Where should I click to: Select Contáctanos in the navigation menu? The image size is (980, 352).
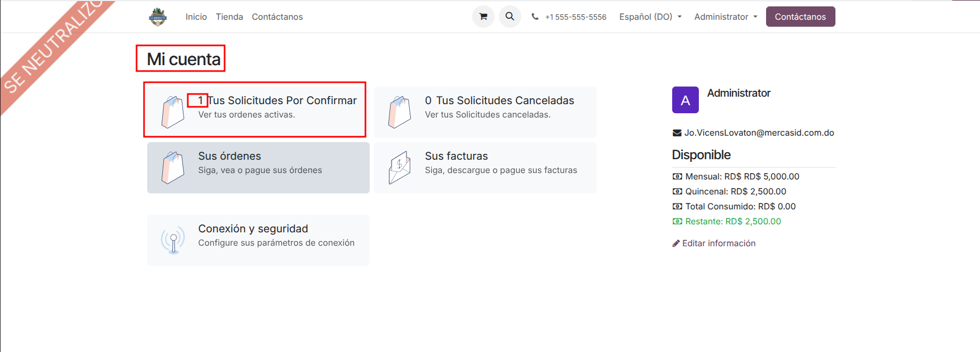pos(277,17)
